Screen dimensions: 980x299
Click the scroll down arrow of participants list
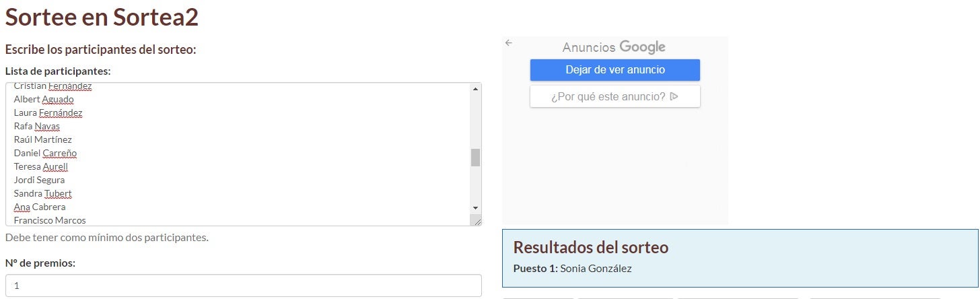point(475,208)
